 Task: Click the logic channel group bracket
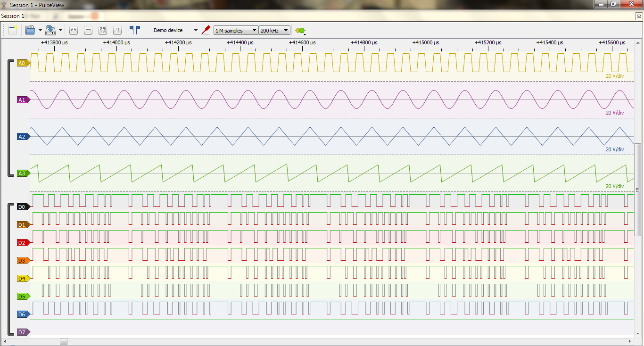pyautogui.click(x=9, y=269)
